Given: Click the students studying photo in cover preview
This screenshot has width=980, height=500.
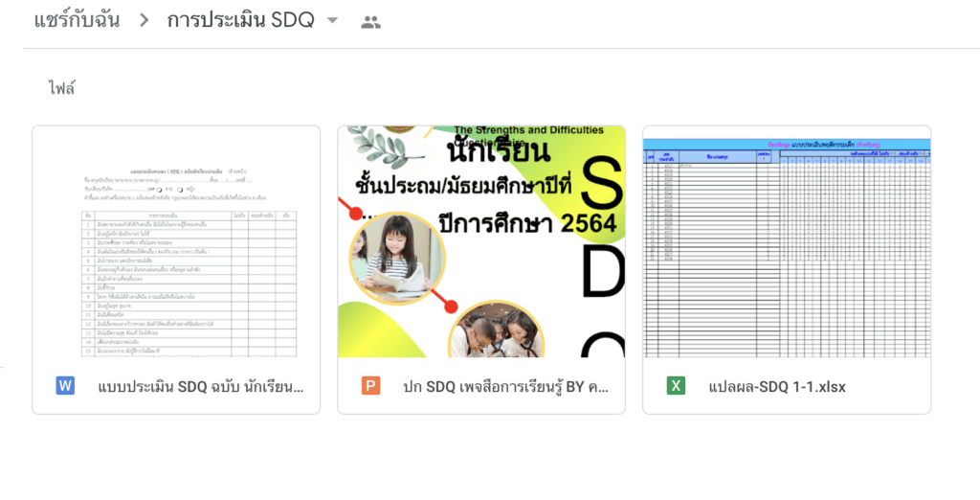Looking at the screenshot, I should pos(496,330).
